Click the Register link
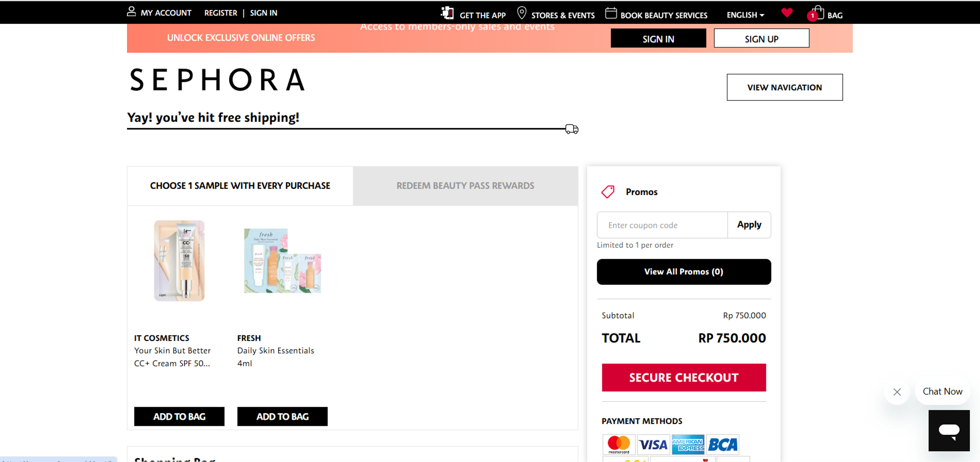This screenshot has width=980, height=462. 221,13
